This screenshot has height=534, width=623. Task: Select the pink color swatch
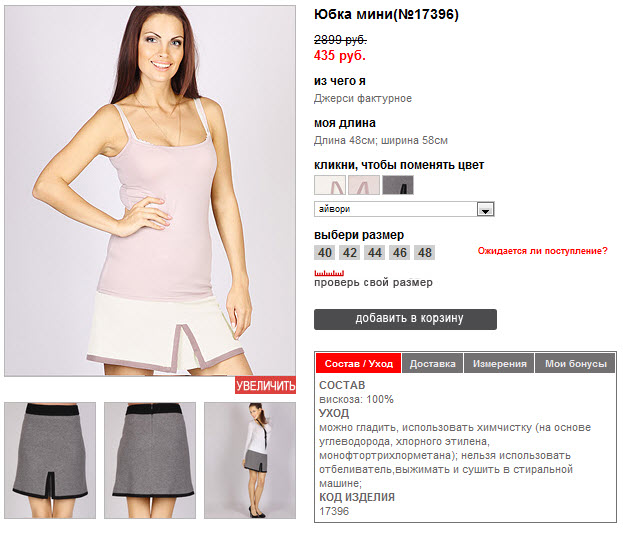pos(364,185)
